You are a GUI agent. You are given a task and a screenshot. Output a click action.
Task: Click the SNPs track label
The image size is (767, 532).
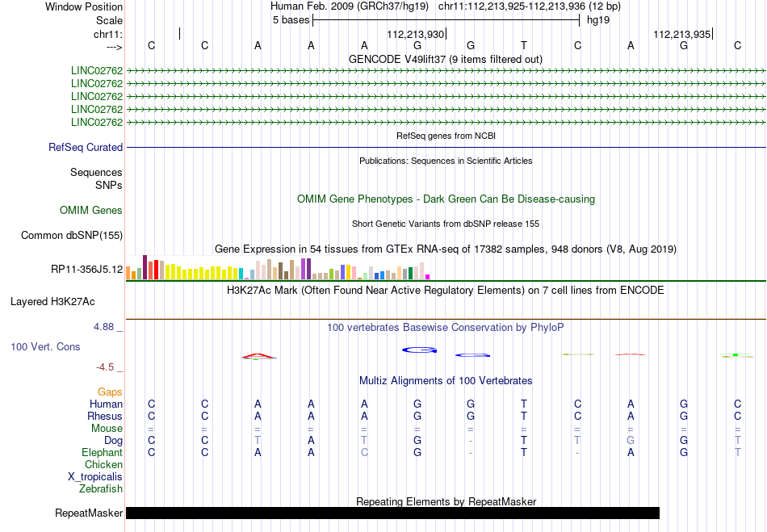[x=109, y=186]
